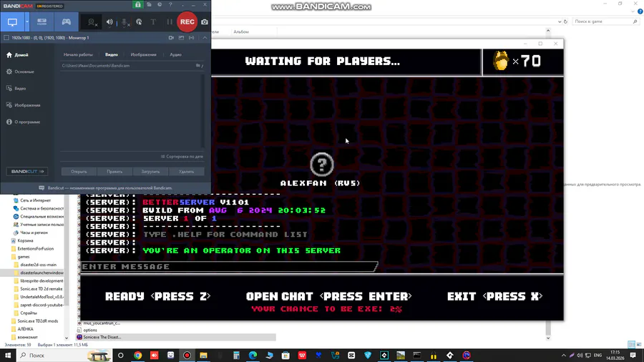The height and width of the screenshot is (362, 644).
Task: Expand Explorer address bar history dropdown
Action: pos(560,21)
